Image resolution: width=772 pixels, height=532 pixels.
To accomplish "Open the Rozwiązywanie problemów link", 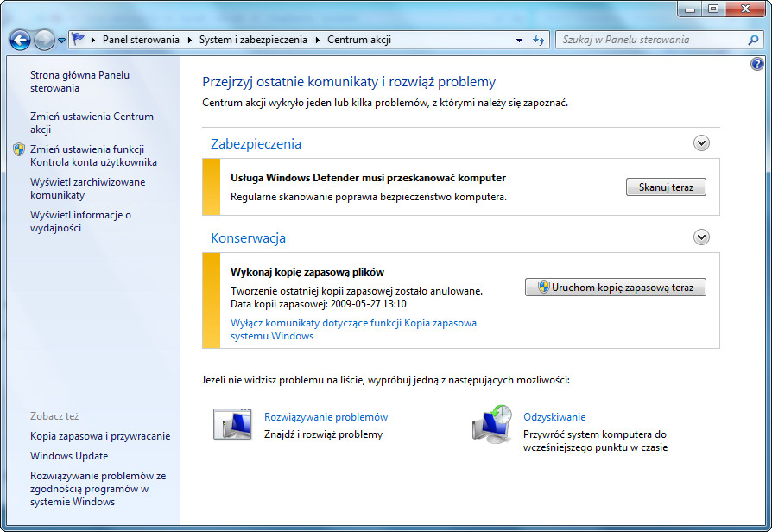I will pyautogui.click(x=326, y=417).
